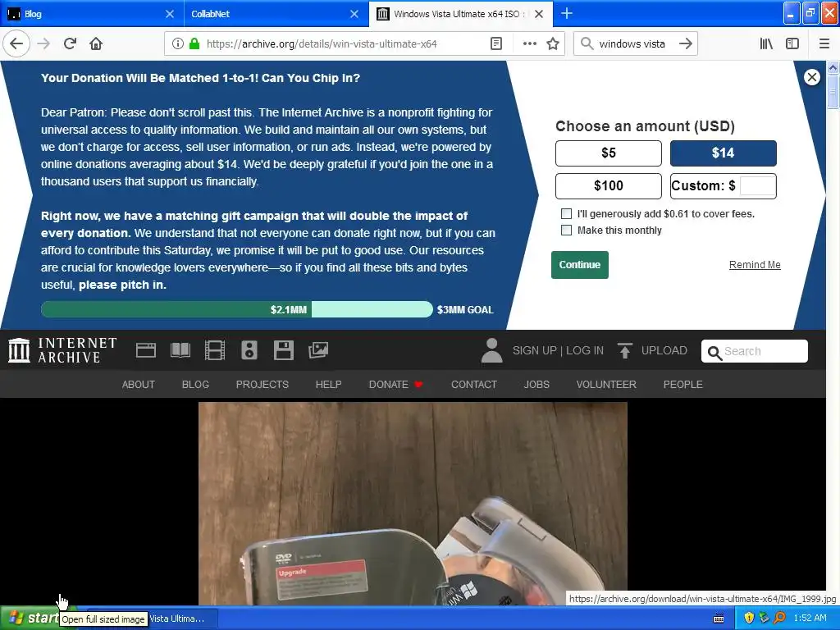Open the HELP menu item
The width and height of the screenshot is (840, 630).
coord(328,385)
